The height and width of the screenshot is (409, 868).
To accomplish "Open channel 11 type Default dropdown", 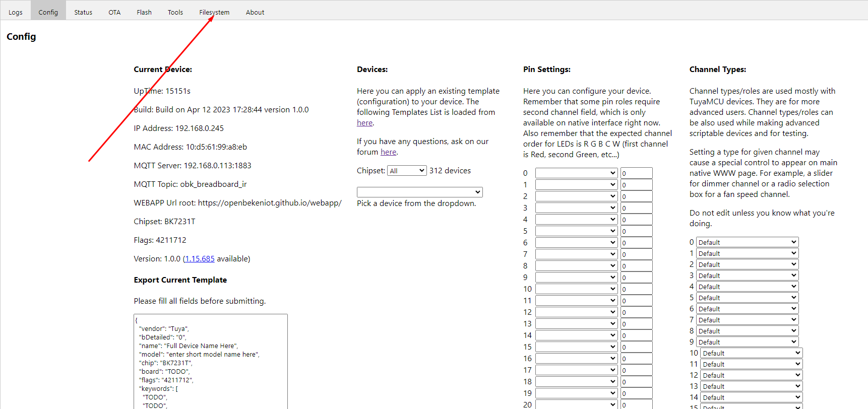I will 752,364.
